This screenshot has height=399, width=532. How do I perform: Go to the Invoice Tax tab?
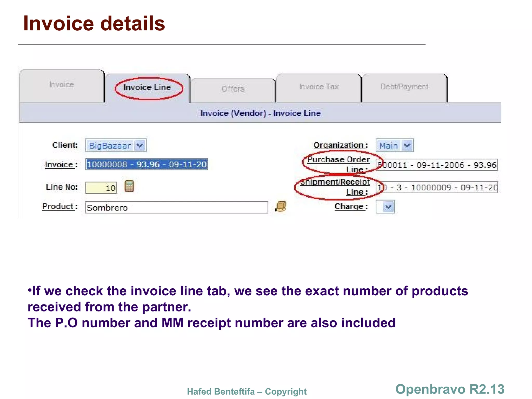[319, 87]
